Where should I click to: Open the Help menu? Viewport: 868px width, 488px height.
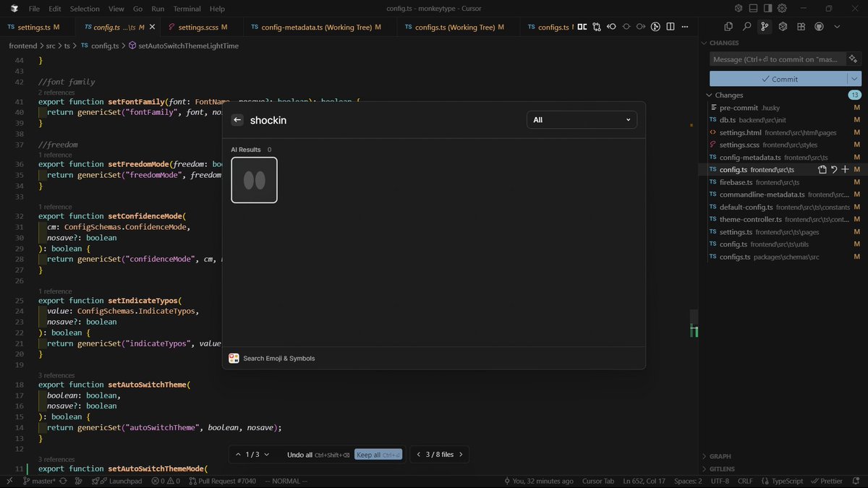217,9
